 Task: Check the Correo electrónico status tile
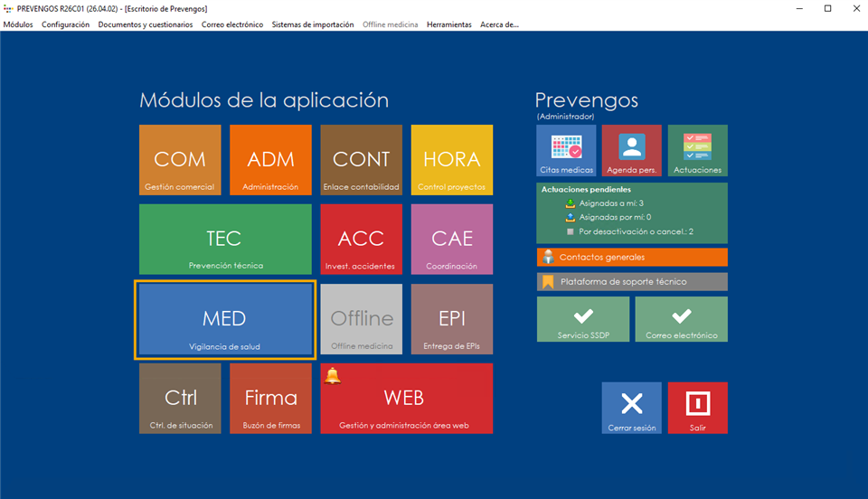point(681,319)
